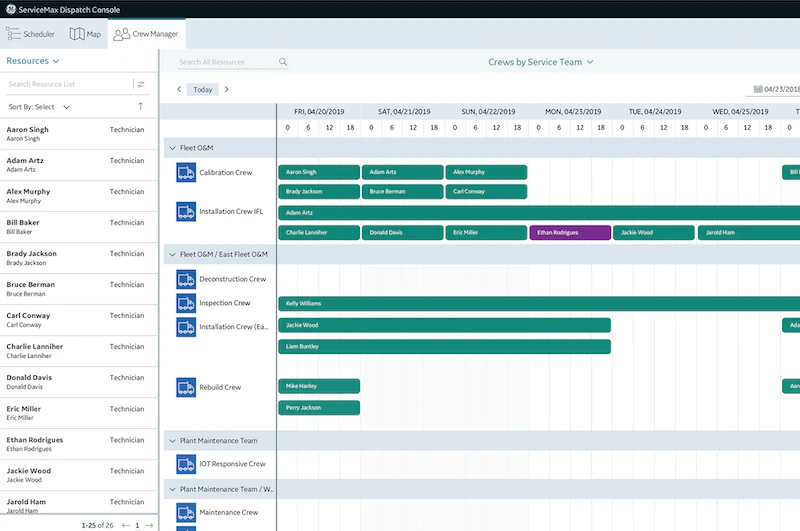Open the Brady Jackson assignment bar
Image resolution: width=800 pixels, height=531 pixels.
(x=319, y=192)
